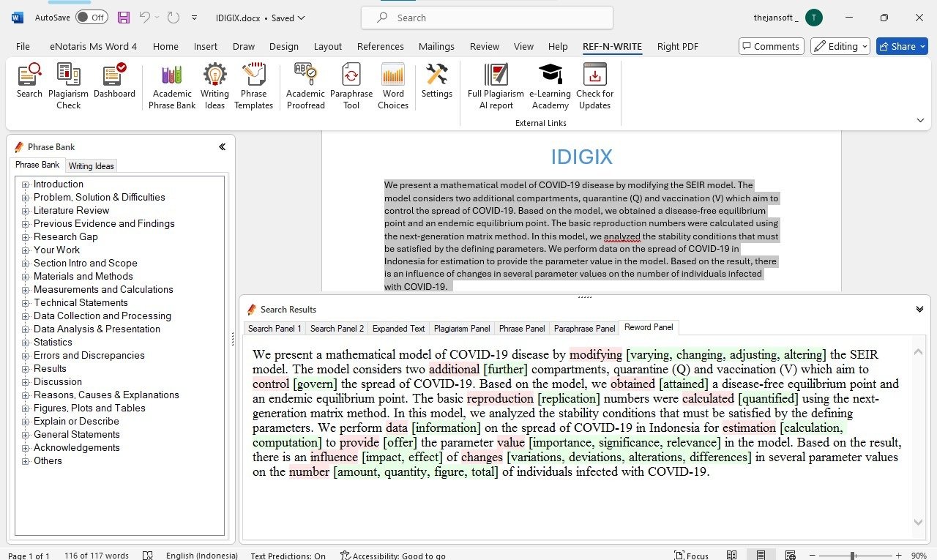Click Check for Updates
The width and height of the screenshot is (937, 560).
[x=594, y=86]
